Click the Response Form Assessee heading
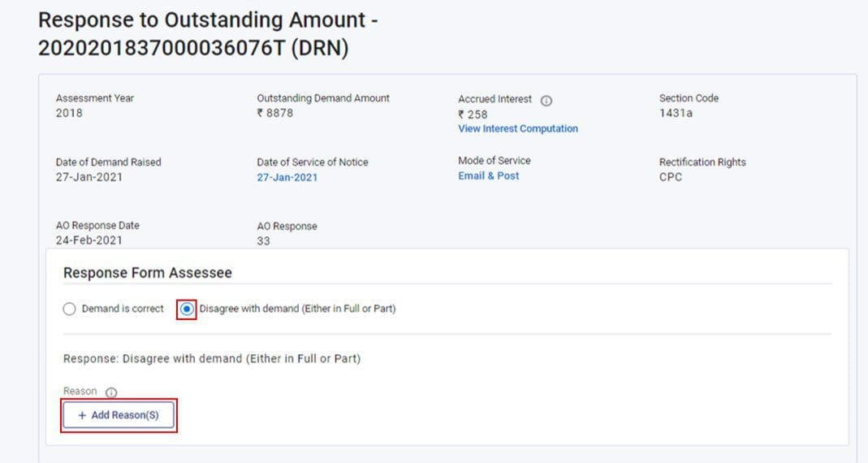Screen dimensions: 868x463 (x=147, y=273)
